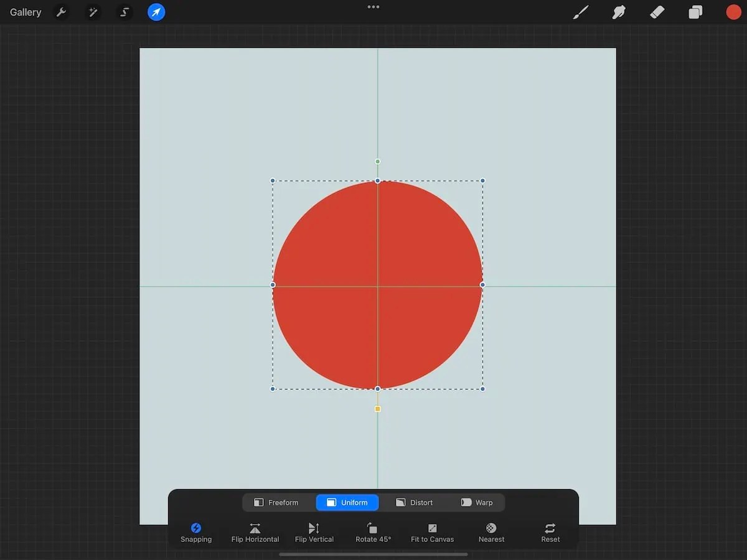Open Adjustments via the magic wand icon
Viewport: 747px width, 560px height.
click(93, 12)
